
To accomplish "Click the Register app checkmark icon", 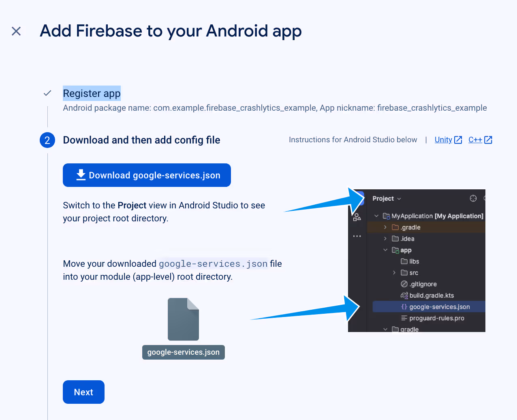I will pos(47,93).
